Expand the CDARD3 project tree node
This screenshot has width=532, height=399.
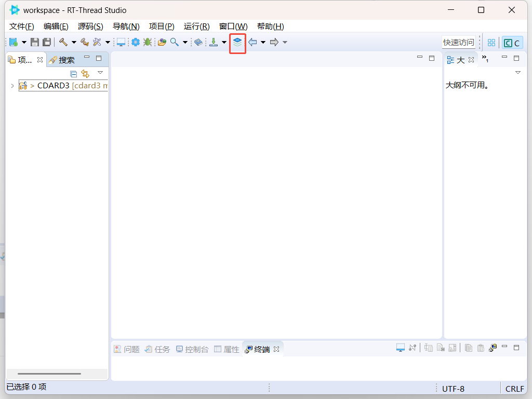point(12,86)
